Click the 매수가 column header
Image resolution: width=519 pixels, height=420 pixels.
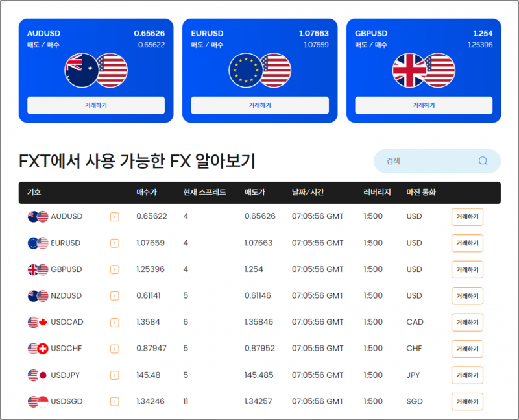(x=147, y=192)
